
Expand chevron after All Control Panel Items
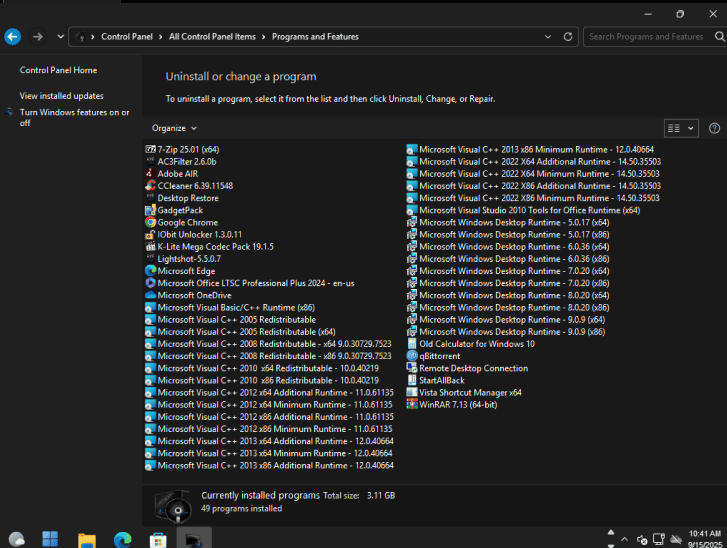click(x=263, y=37)
